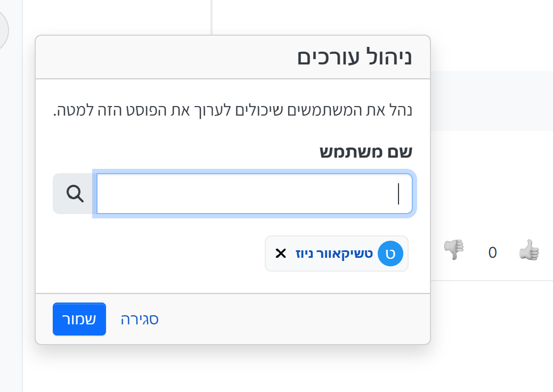
Task: Click the שם משתמש field label
Action: click(366, 152)
